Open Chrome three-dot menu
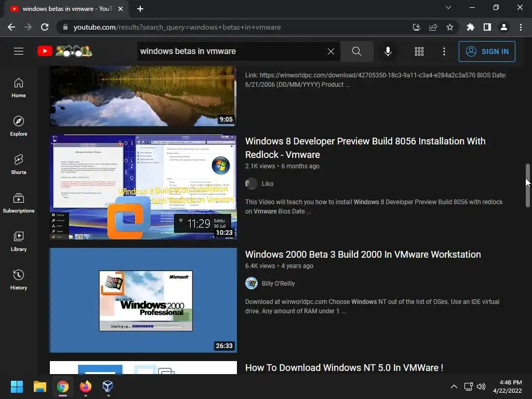This screenshot has height=399, width=532. pyautogui.click(x=521, y=27)
